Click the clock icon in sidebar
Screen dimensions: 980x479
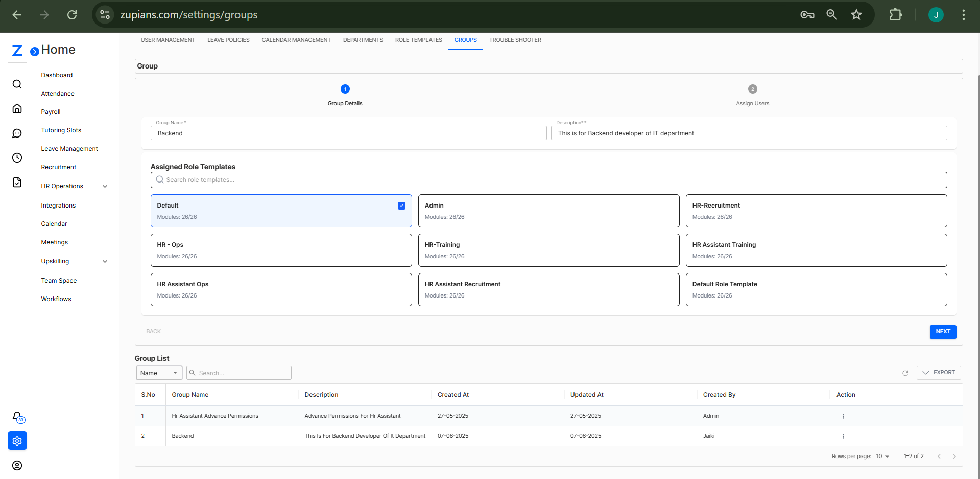pos(17,158)
